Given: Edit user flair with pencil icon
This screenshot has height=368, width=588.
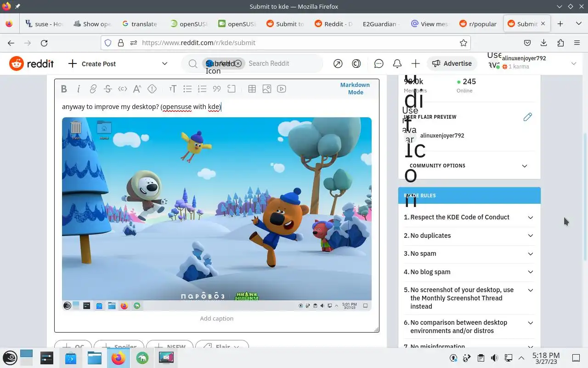Looking at the screenshot, I should (x=528, y=117).
